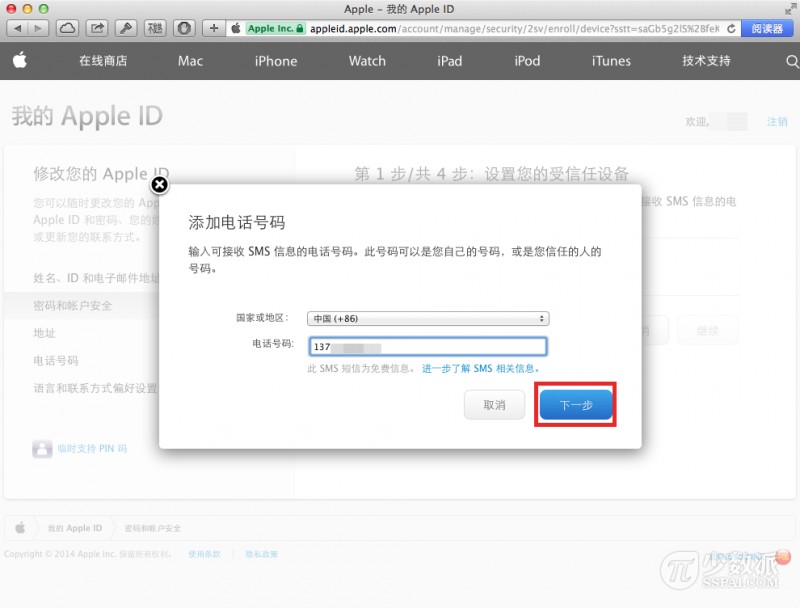800x608 pixels.
Task: Reload the page with the refresh icon
Action: pyautogui.click(x=731, y=29)
